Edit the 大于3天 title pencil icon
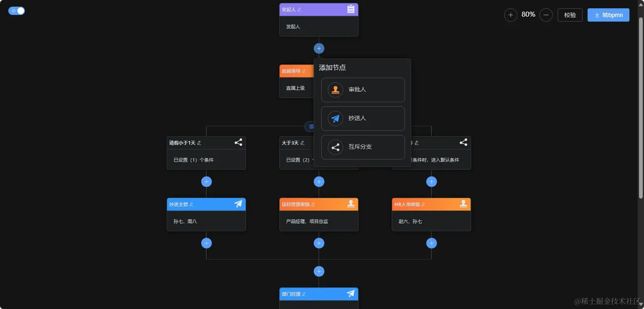644x309 pixels. click(302, 143)
